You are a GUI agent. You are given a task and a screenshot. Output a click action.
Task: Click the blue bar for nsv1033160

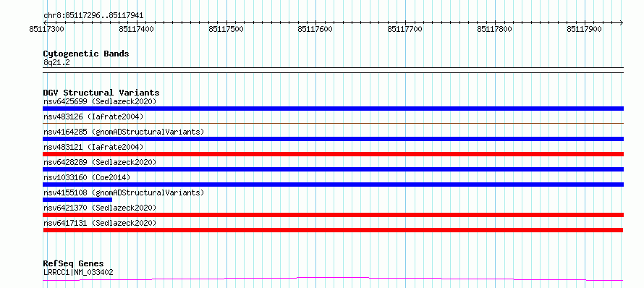(333, 185)
